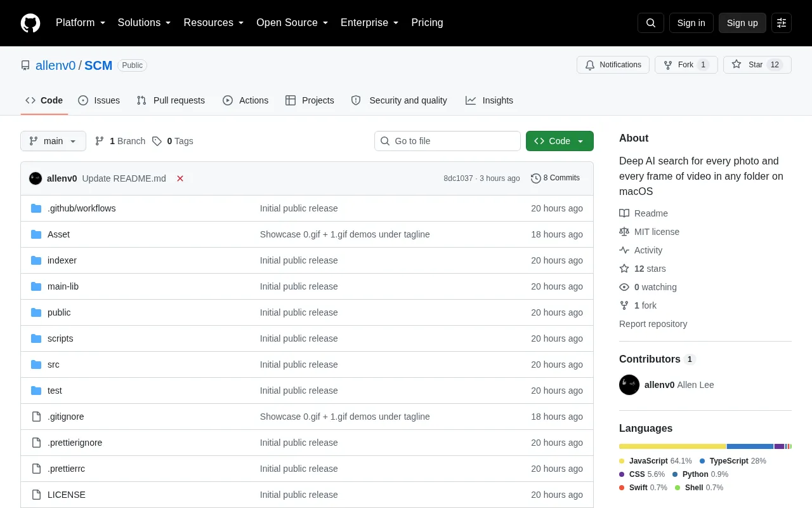The image size is (812, 508).
Task: Click the Notifications button
Action: (x=613, y=65)
